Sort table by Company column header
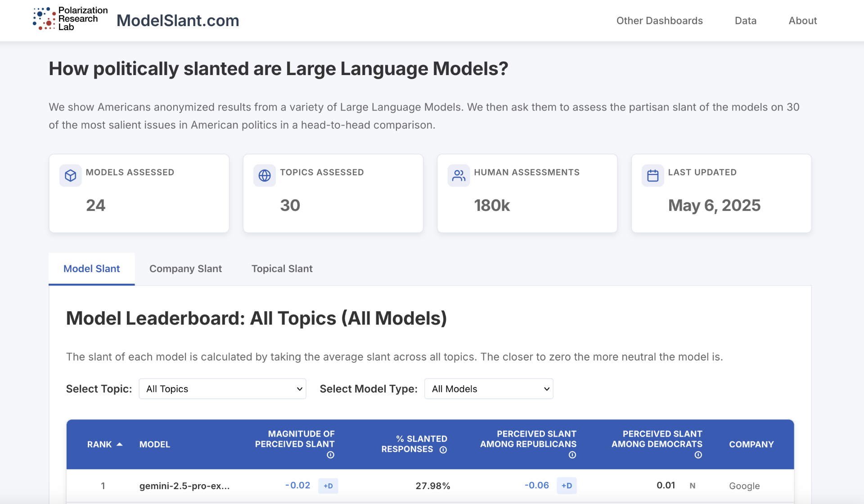The height and width of the screenshot is (504, 864). 751,444
